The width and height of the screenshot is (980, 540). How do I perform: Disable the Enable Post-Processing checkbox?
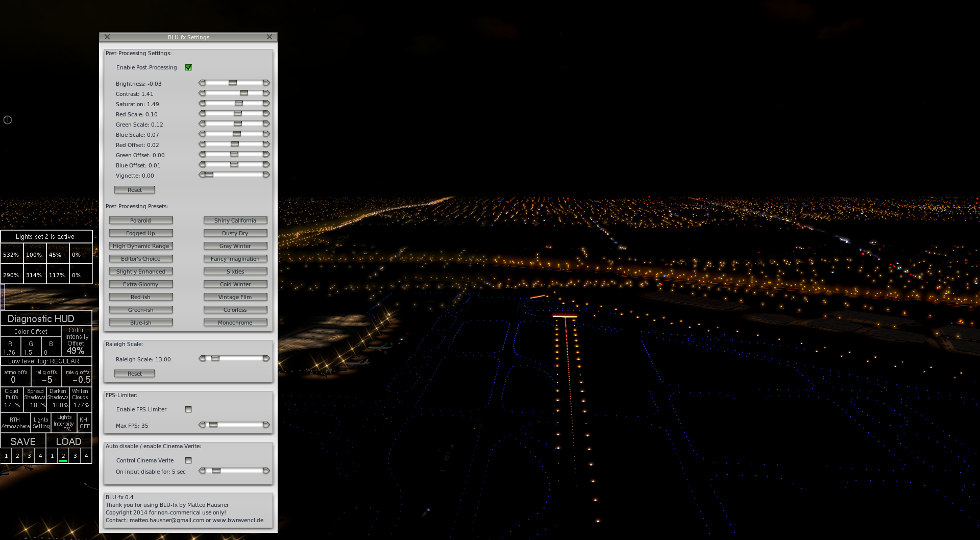coord(188,67)
